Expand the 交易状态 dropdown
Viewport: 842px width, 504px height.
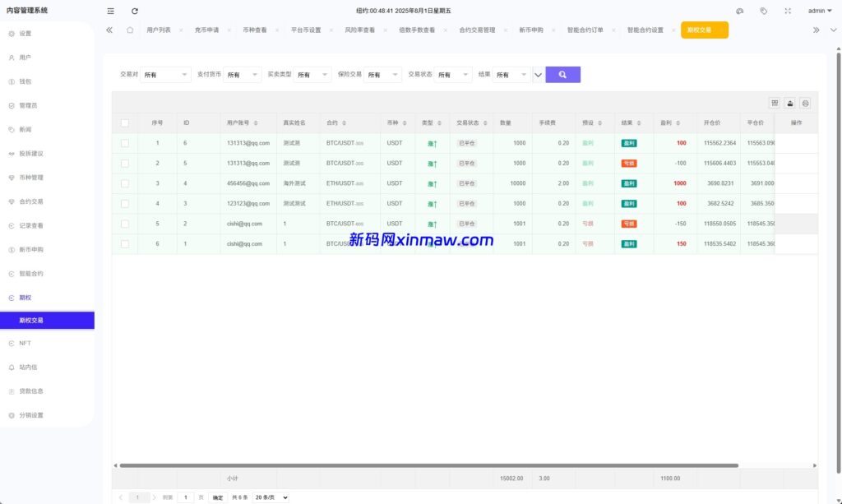point(453,75)
